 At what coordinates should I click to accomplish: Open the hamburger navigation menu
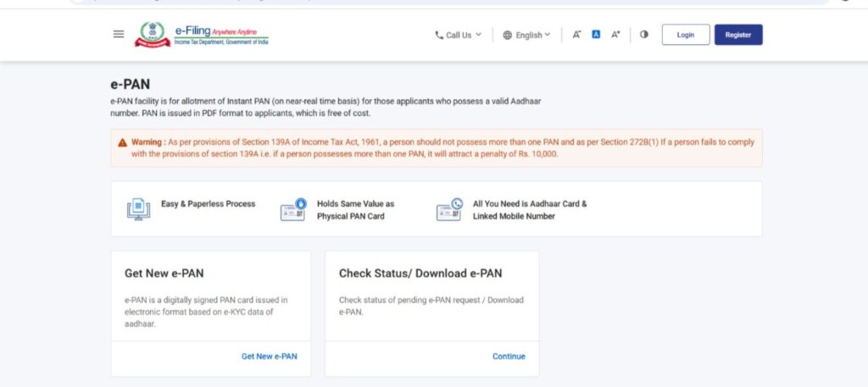pyautogui.click(x=119, y=35)
